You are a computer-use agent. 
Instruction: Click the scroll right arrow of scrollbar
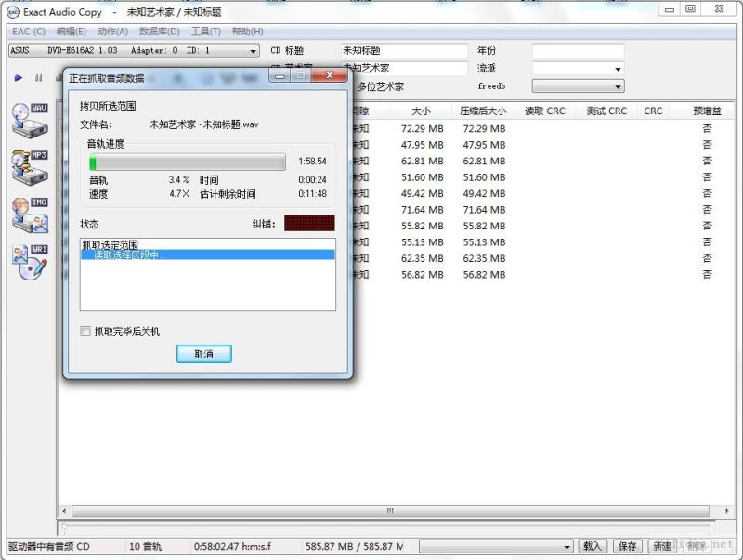pyautogui.click(x=727, y=511)
